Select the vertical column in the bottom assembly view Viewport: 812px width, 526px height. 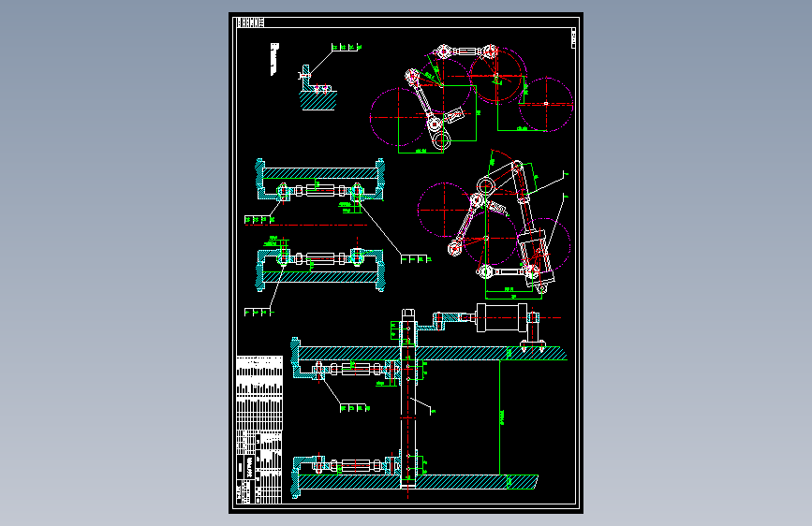pos(408,399)
